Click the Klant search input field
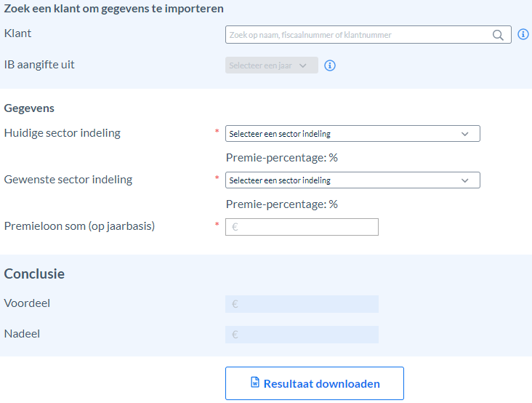The width and height of the screenshot is (532, 403). coord(368,35)
